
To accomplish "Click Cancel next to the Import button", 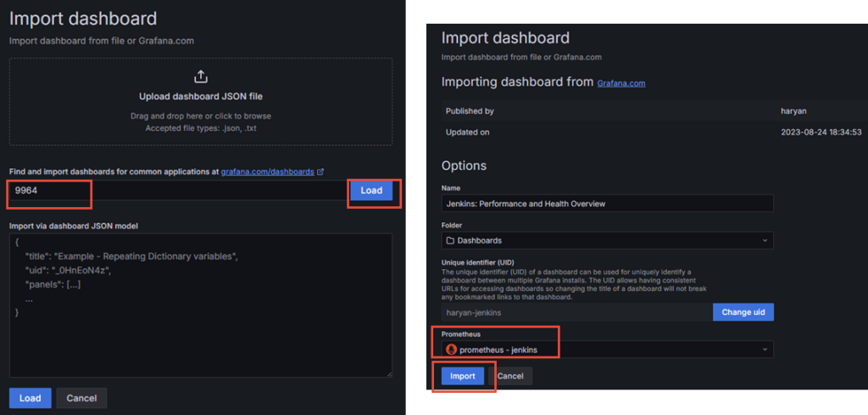I will click(510, 376).
